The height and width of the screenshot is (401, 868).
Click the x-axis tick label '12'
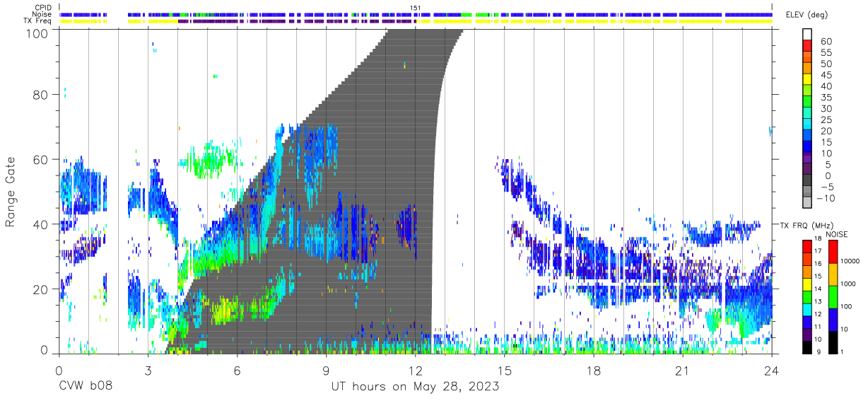[x=415, y=371]
